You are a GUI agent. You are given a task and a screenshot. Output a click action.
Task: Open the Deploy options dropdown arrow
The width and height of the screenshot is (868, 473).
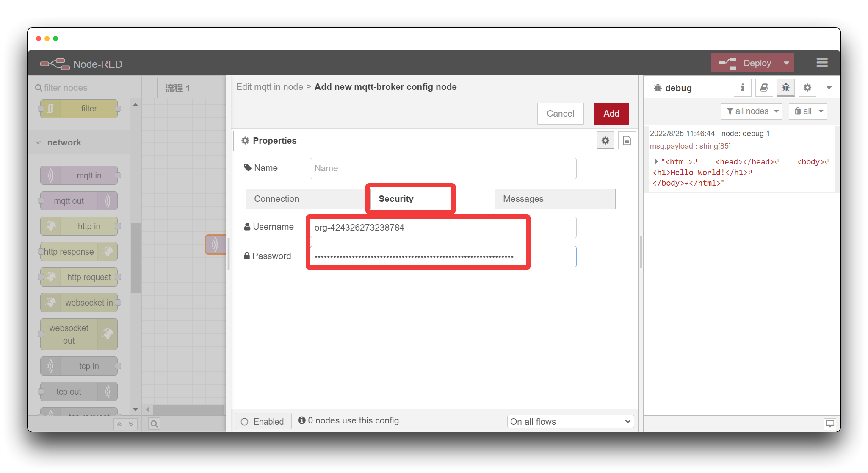[786, 63]
